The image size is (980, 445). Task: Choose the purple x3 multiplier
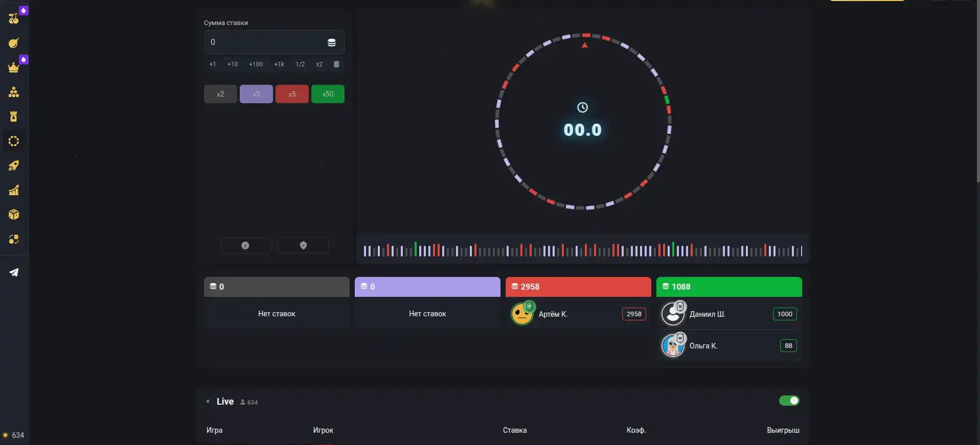pyautogui.click(x=256, y=94)
